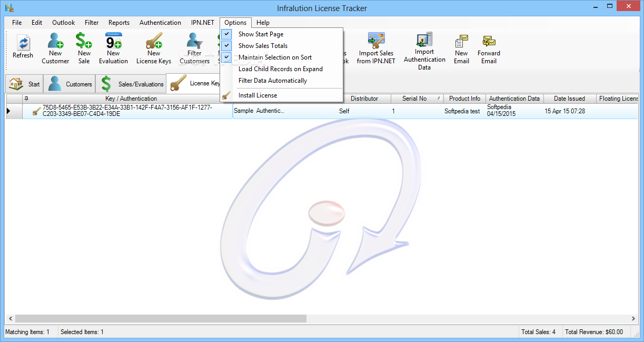644x342 pixels.
Task: Sort by Product Info column header
Action: coord(464,99)
